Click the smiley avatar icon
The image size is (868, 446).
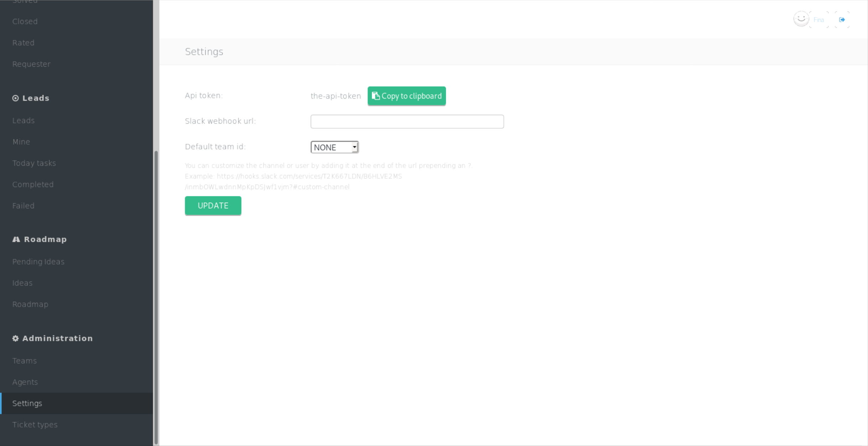pos(801,19)
